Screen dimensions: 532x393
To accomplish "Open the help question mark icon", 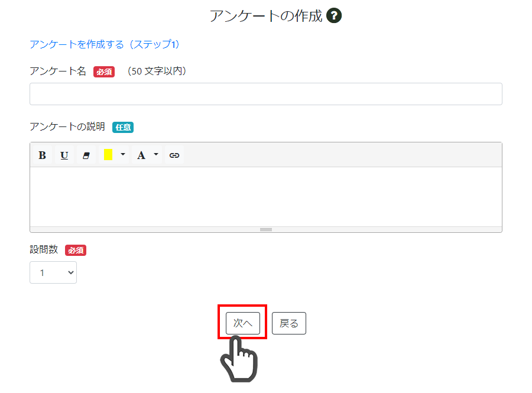I will [334, 15].
